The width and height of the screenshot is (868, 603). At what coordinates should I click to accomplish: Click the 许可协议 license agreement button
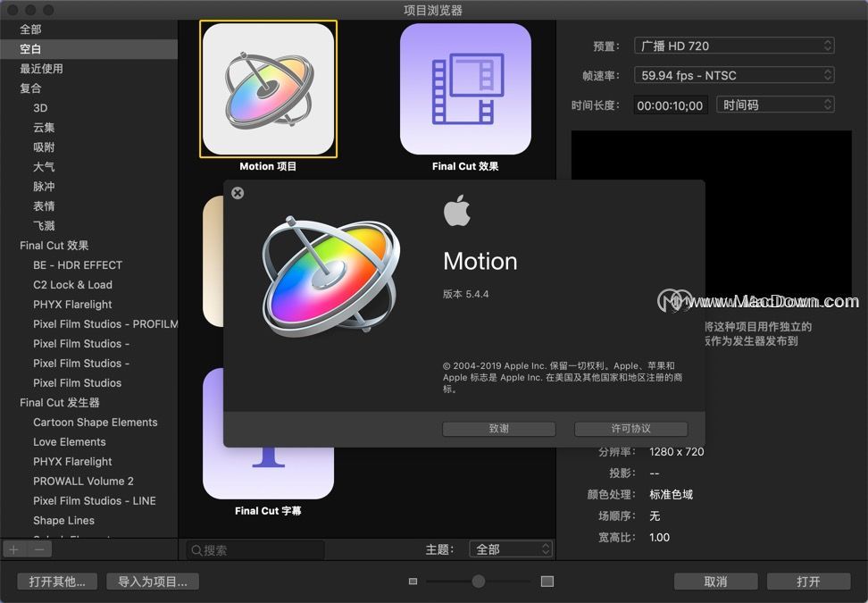[631, 429]
